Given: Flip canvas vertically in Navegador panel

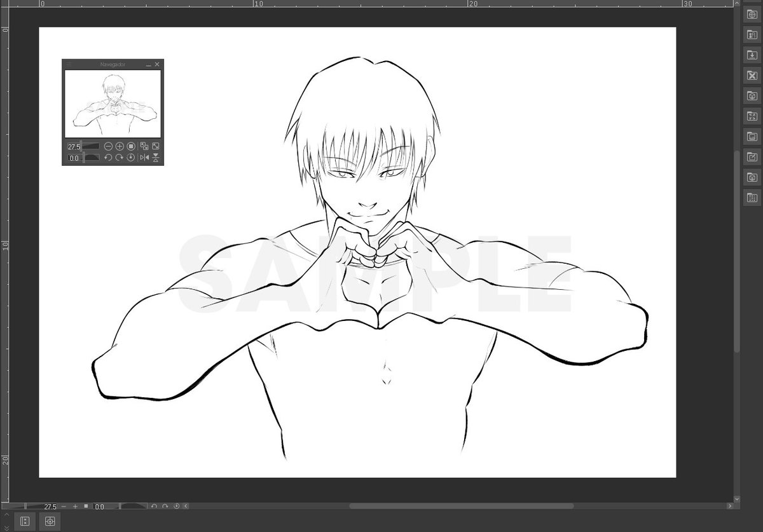Looking at the screenshot, I should tap(156, 158).
